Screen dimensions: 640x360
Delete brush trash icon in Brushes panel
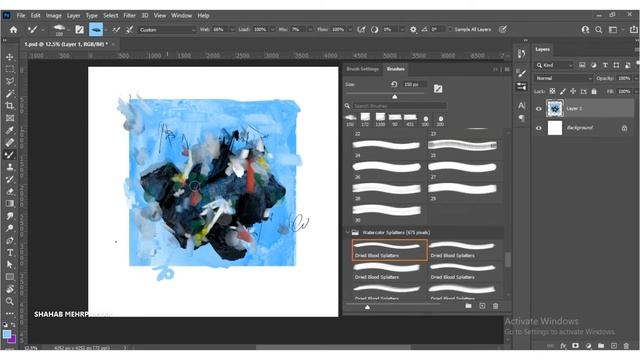pos(495,306)
